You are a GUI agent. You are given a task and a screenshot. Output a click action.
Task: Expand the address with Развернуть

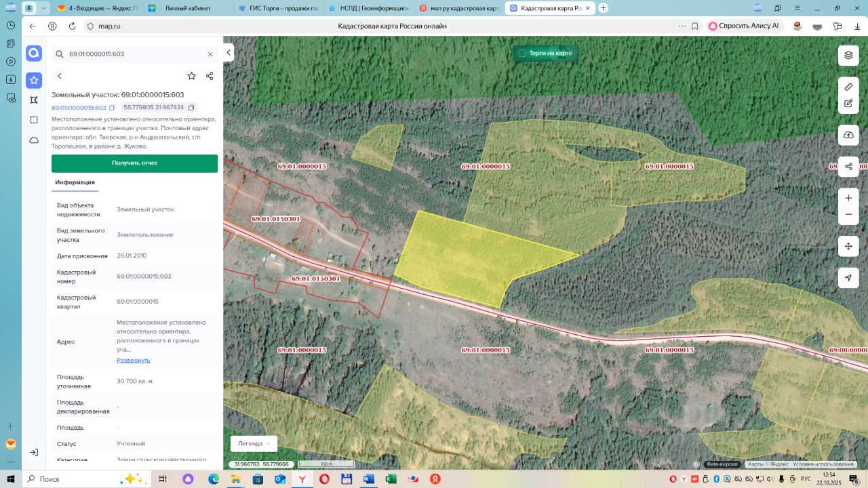click(133, 360)
